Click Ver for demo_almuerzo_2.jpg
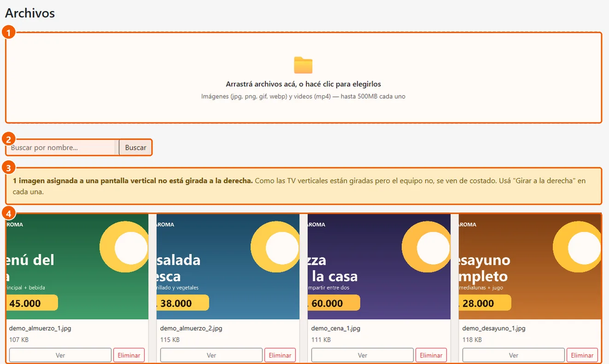 click(x=211, y=355)
